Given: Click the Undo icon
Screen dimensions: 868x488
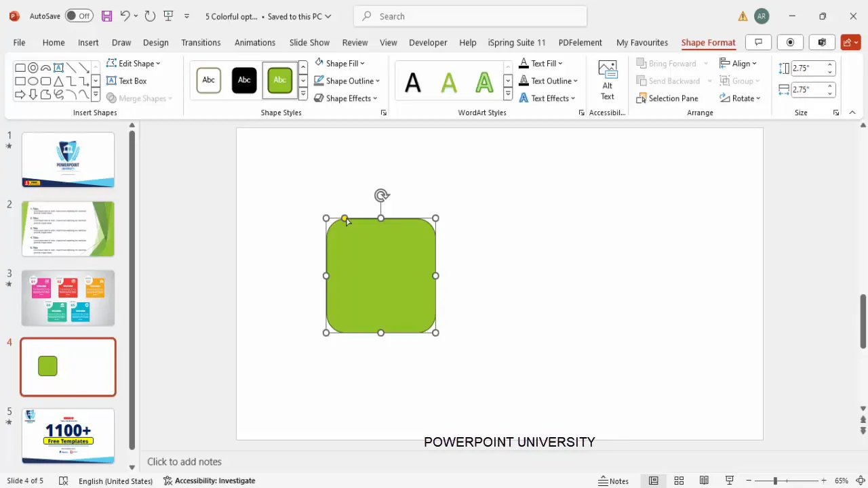Looking at the screenshot, I should 126,16.
